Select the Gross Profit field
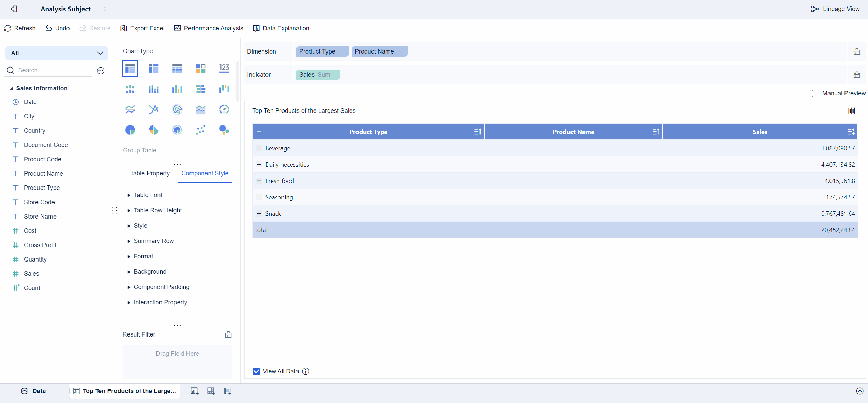The width and height of the screenshot is (868, 403). pos(40,245)
